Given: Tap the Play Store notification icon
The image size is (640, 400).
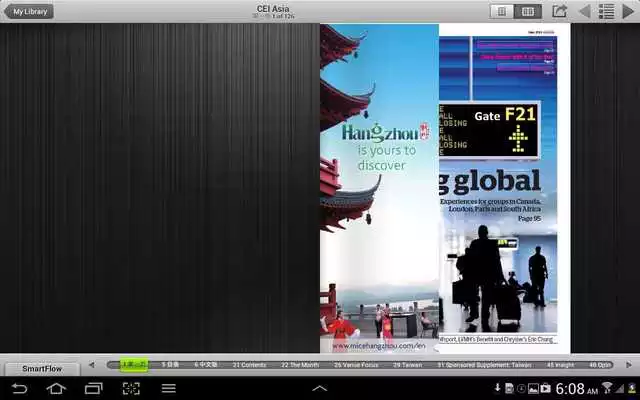Looking at the screenshot, I should (545, 388).
